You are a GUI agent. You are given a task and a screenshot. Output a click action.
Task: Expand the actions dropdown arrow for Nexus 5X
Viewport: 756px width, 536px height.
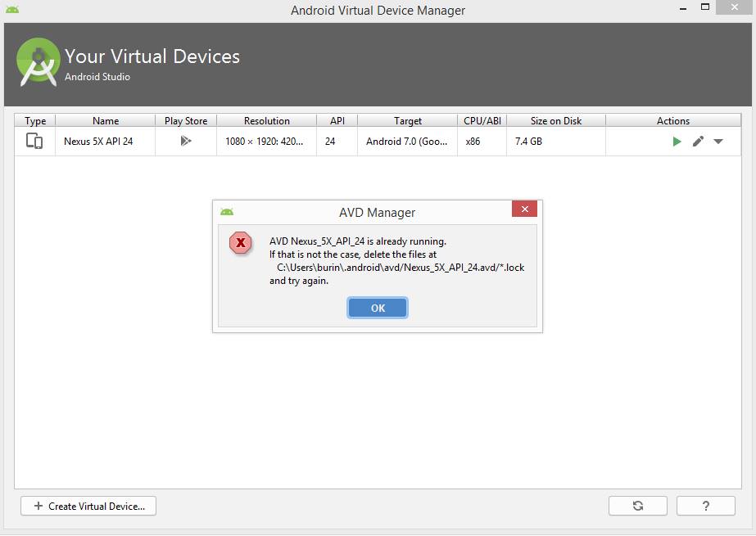(x=718, y=142)
